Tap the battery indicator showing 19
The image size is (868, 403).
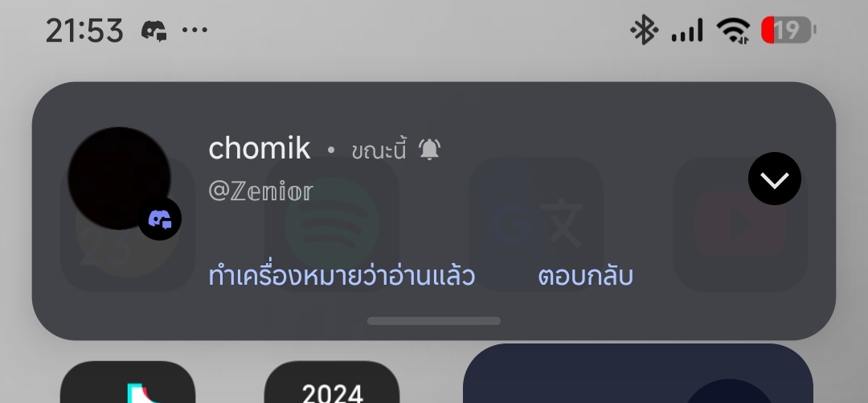tap(789, 30)
